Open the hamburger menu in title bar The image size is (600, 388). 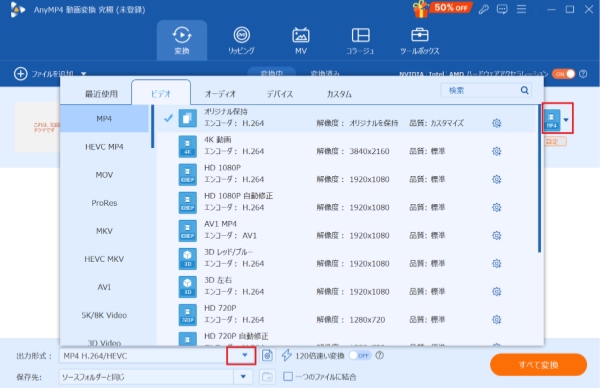pyautogui.click(x=521, y=9)
